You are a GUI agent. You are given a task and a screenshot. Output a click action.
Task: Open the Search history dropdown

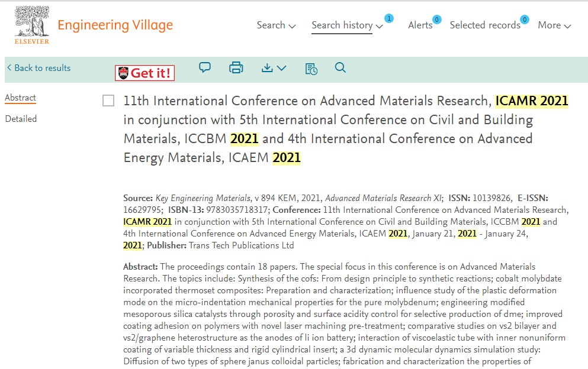pos(347,25)
